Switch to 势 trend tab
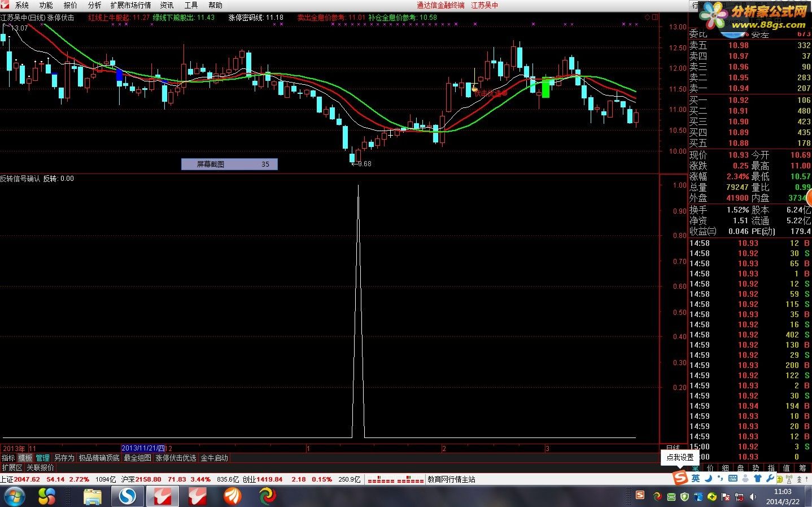 pos(756,468)
